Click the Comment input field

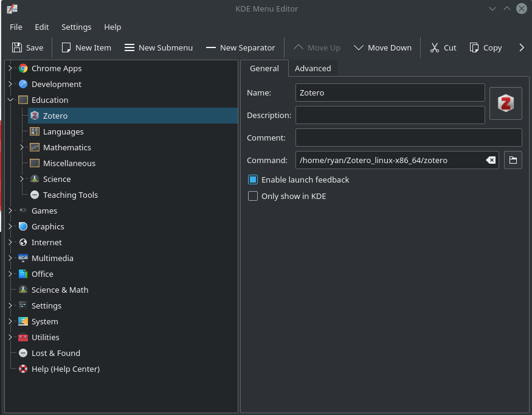click(409, 138)
